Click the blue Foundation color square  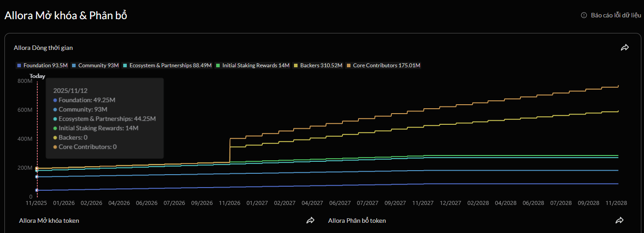click(x=19, y=65)
